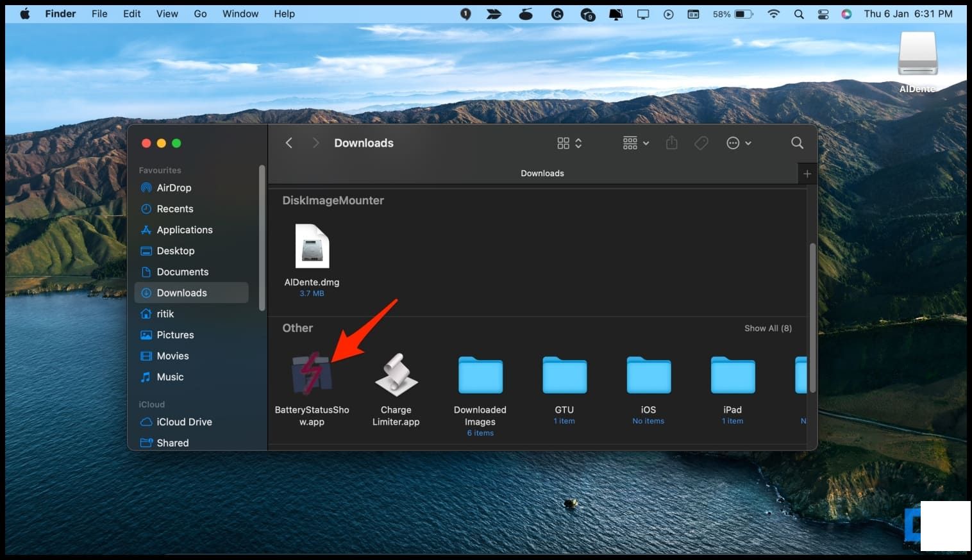Open the Finder window search
Image resolution: width=972 pixels, height=560 pixels.
click(x=797, y=143)
